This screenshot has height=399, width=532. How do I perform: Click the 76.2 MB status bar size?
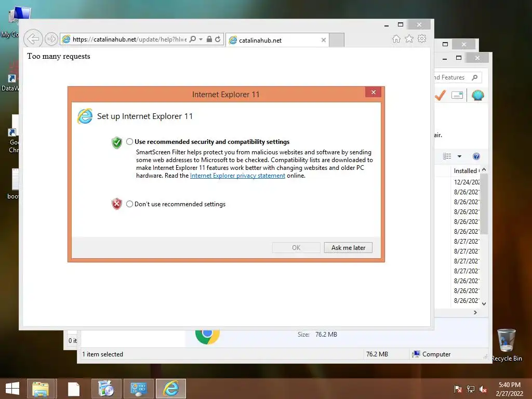click(x=377, y=354)
